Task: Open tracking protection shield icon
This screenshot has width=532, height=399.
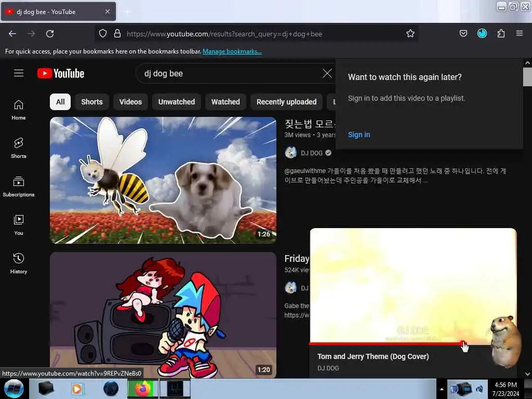Action: tap(103, 34)
